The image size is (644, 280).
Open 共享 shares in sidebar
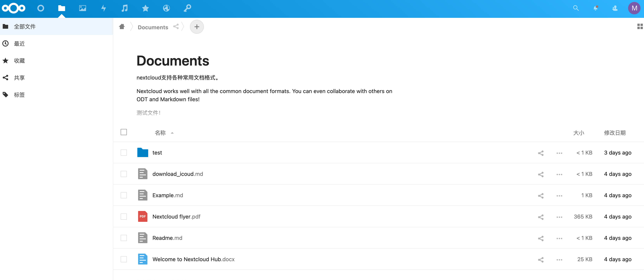[56, 78]
